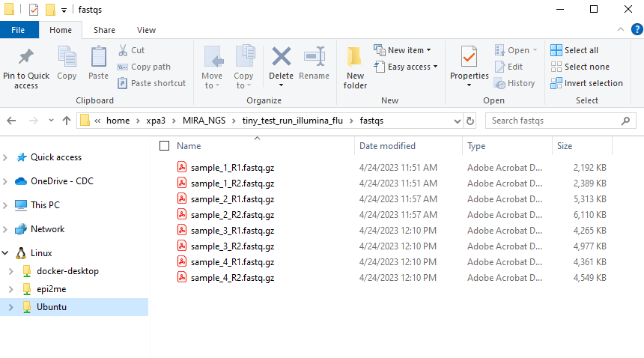
Task: Select Network in navigation pane
Action: point(47,228)
